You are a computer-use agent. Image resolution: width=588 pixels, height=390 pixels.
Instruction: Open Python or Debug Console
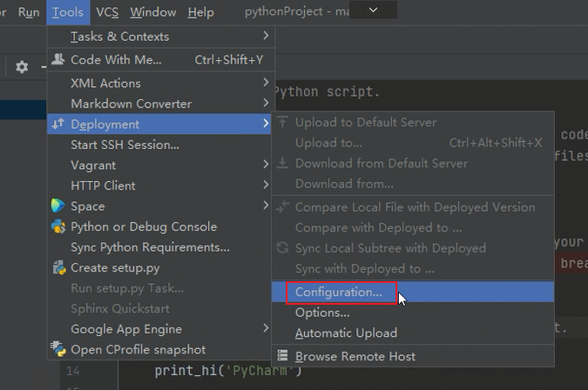coord(159,226)
